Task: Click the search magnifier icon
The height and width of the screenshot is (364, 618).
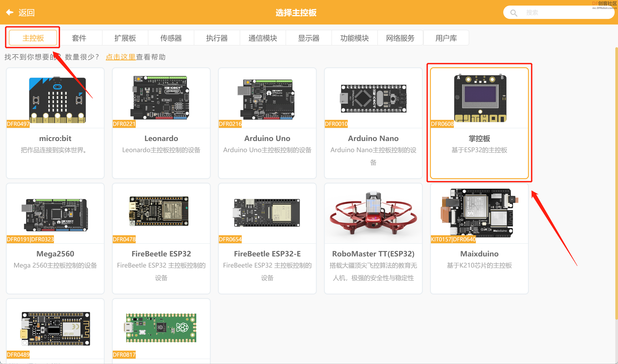Action: point(514,13)
